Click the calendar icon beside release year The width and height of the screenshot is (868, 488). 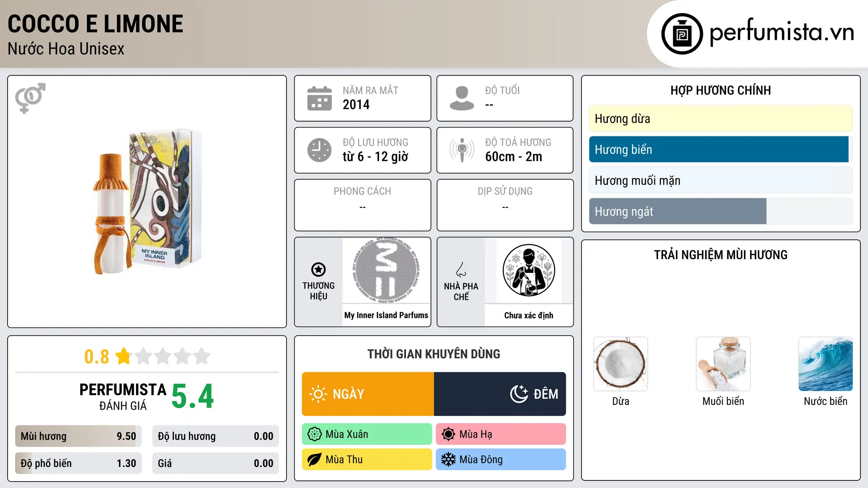pos(320,98)
